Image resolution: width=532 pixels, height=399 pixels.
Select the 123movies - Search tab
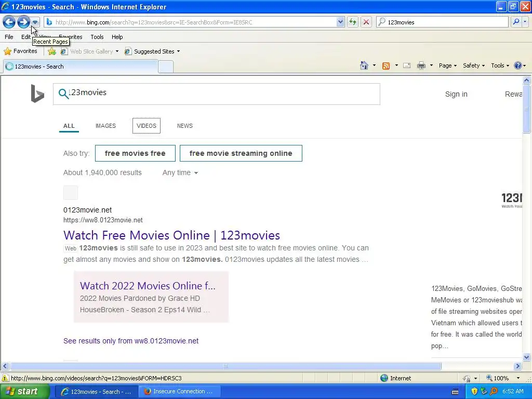pyautogui.click(x=81, y=66)
